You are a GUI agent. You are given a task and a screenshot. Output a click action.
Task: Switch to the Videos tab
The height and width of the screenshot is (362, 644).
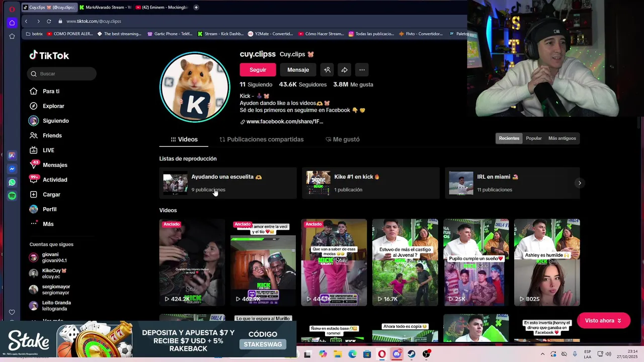coord(184,139)
